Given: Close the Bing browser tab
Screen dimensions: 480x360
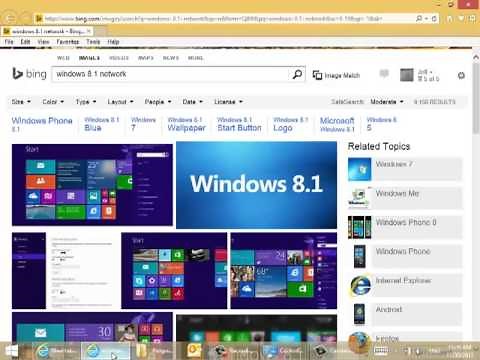Looking at the screenshot, I should pos(89,31).
